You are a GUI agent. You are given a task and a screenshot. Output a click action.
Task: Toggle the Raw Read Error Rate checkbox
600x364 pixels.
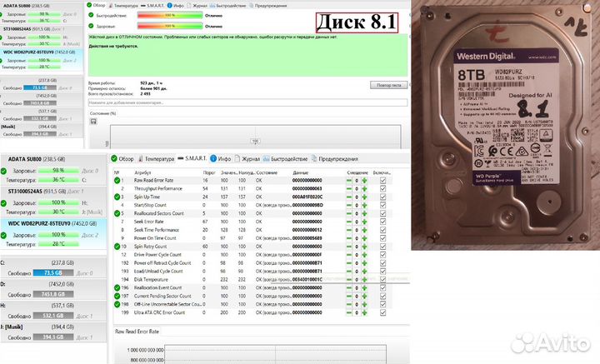coord(382,181)
